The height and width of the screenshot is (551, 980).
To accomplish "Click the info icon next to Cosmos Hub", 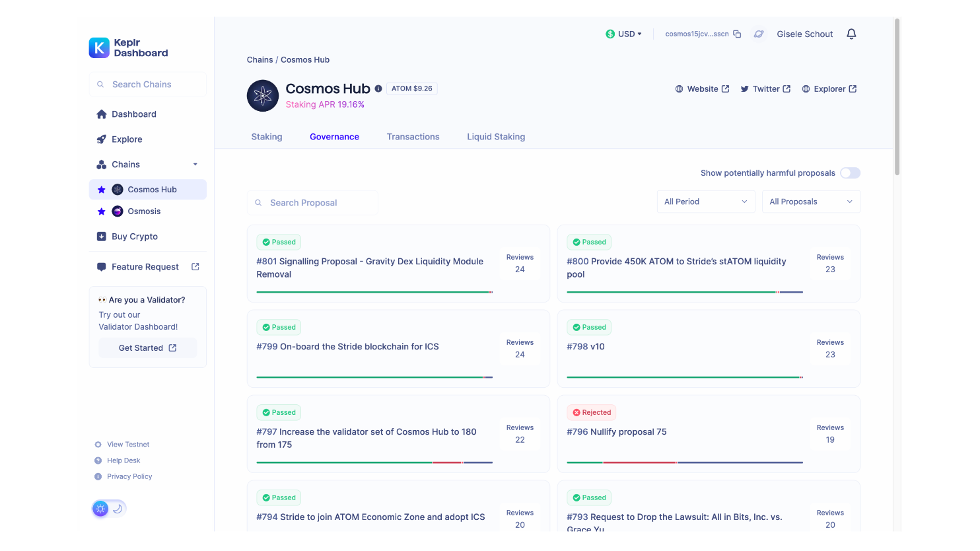I will click(x=378, y=89).
